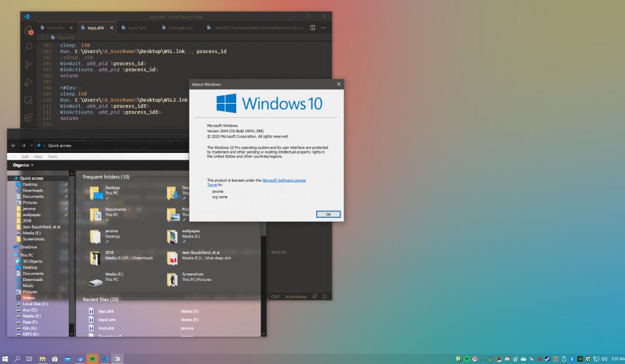
Task: Open the Microsoft Software License Terms link
Action: 283,180
